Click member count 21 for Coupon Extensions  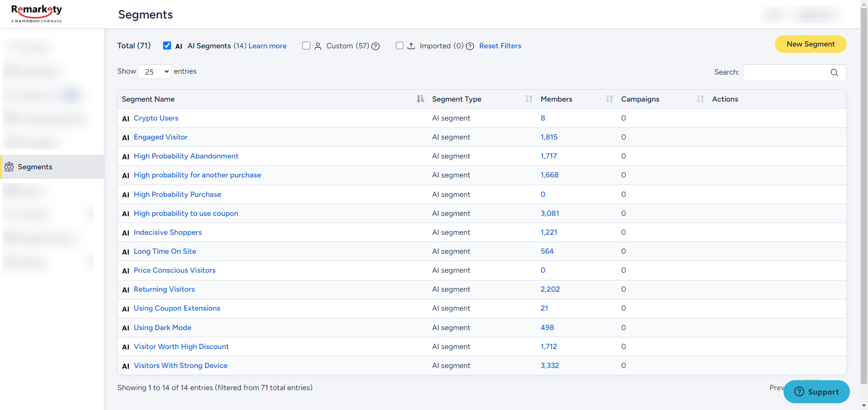click(x=544, y=308)
